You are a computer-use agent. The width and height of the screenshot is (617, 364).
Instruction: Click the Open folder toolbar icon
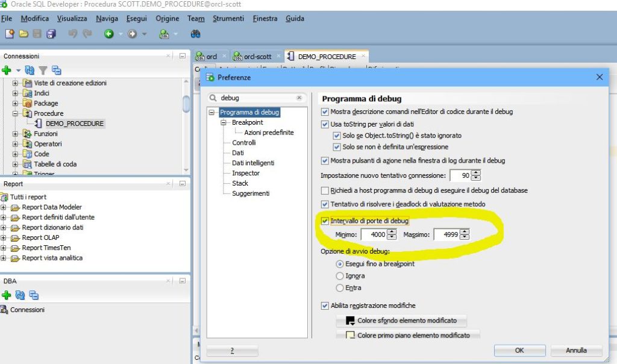coord(23,34)
